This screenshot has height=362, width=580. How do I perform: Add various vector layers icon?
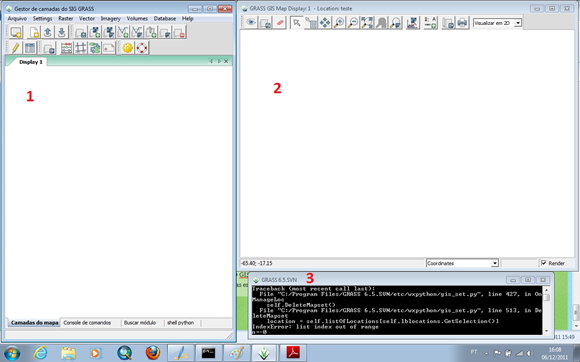click(x=137, y=32)
